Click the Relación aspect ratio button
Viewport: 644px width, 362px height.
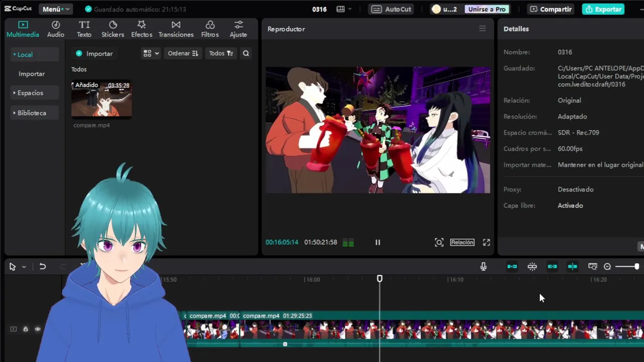click(x=462, y=242)
